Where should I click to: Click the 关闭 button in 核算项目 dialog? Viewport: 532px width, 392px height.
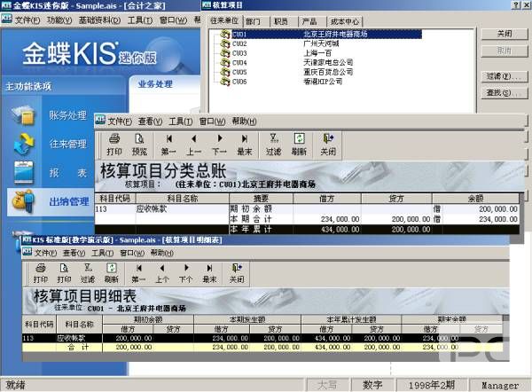coord(505,33)
